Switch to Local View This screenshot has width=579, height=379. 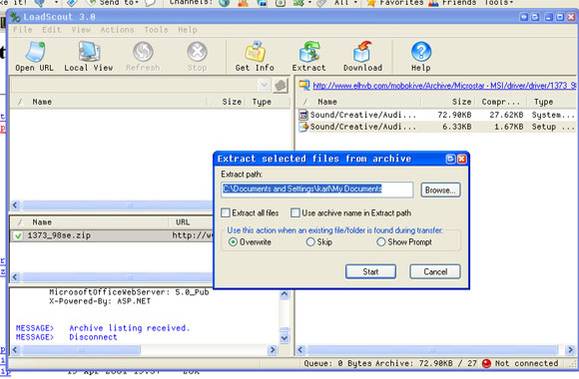pyautogui.click(x=89, y=56)
